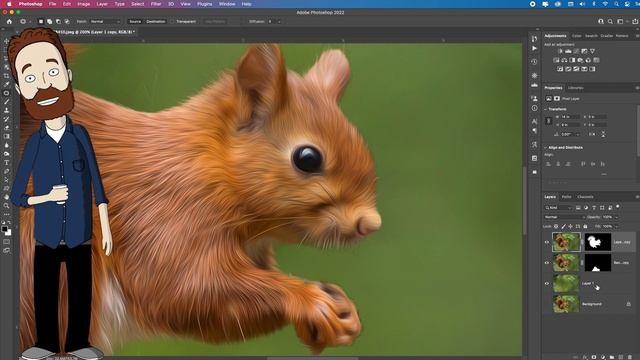
Task: Click the foreground color swatch
Action: [4, 229]
